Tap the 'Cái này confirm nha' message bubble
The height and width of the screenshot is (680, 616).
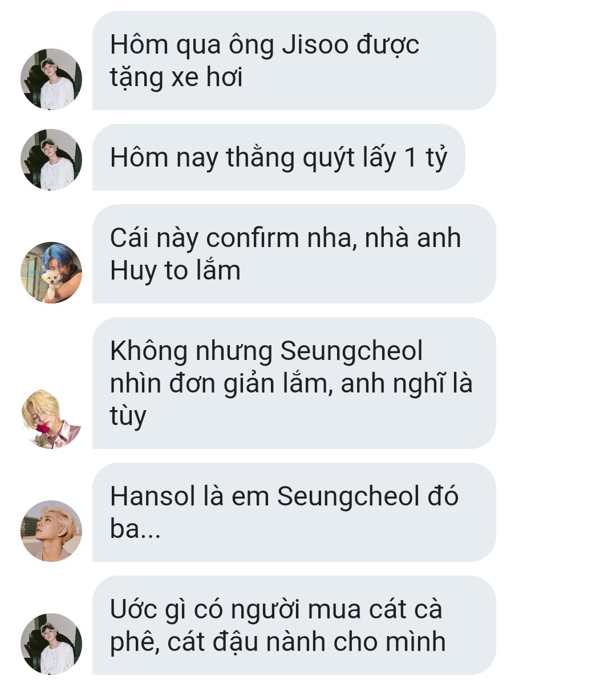pos(294,254)
